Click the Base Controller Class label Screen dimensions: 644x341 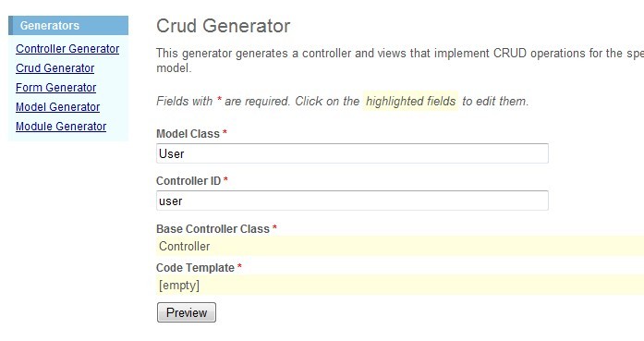coord(213,229)
